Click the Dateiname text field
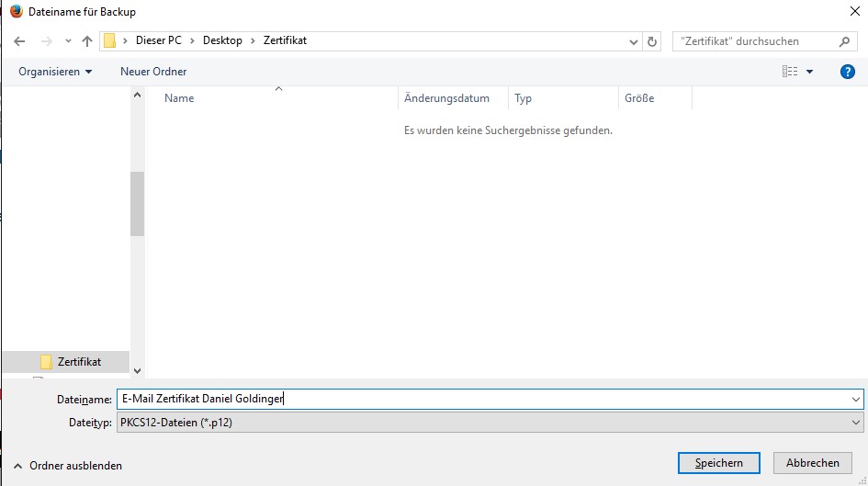 483,399
